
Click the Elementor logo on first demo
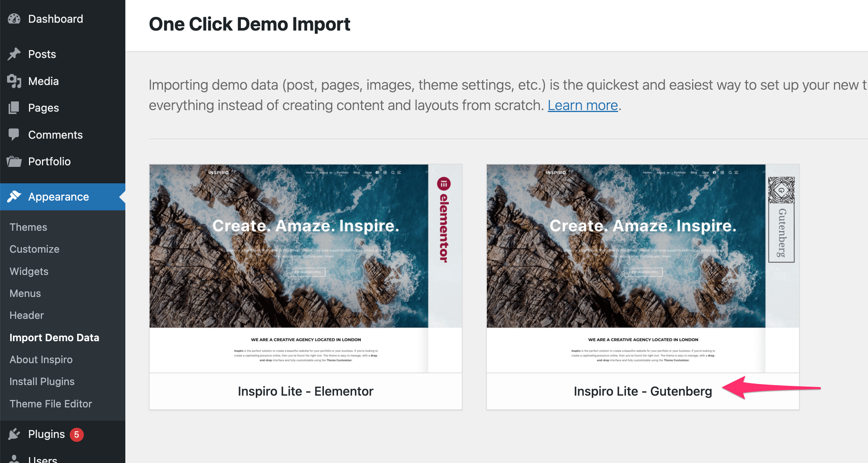pos(444,184)
